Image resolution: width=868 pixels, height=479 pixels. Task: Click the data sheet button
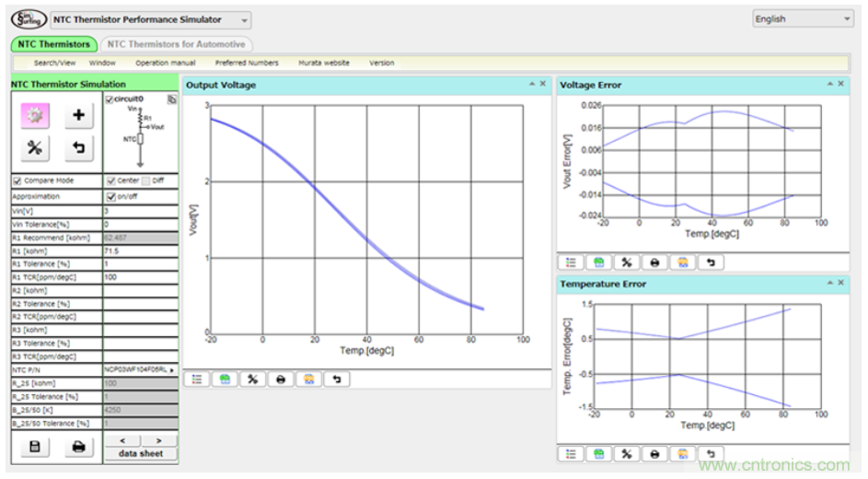pos(140,453)
